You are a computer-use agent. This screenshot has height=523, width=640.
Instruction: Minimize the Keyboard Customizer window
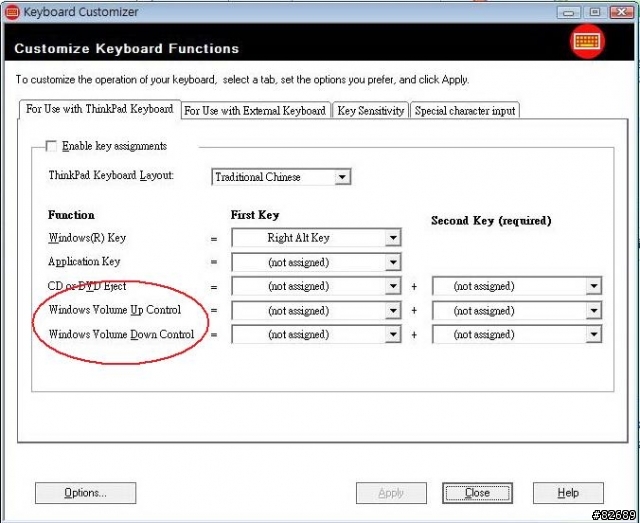pyautogui.click(x=569, y=12)
